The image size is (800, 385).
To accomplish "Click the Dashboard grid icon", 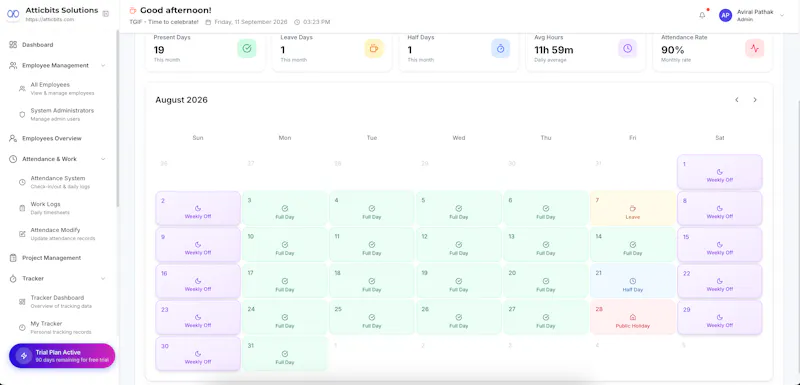I will tap(13, 45).
